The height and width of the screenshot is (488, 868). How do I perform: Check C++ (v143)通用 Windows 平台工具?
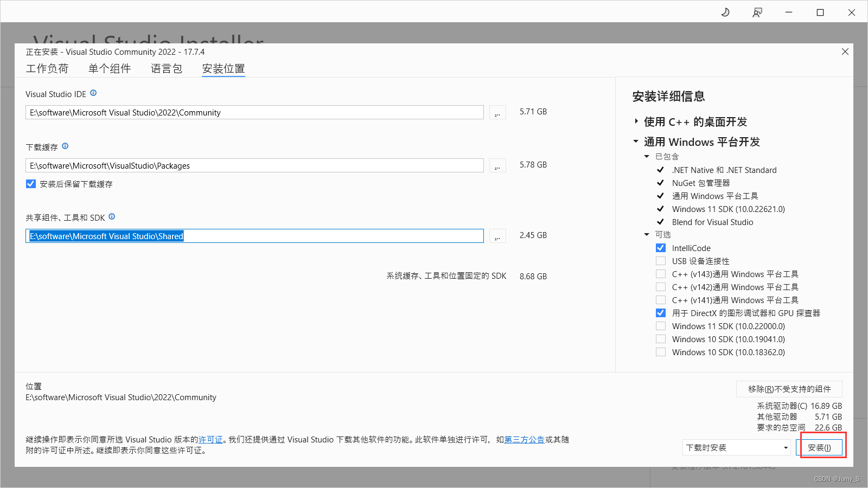point(661,274)
